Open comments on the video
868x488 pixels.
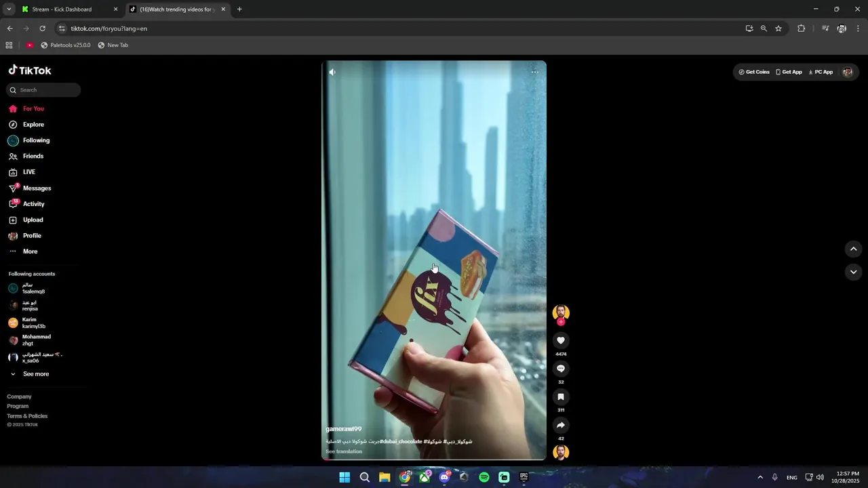561,369
